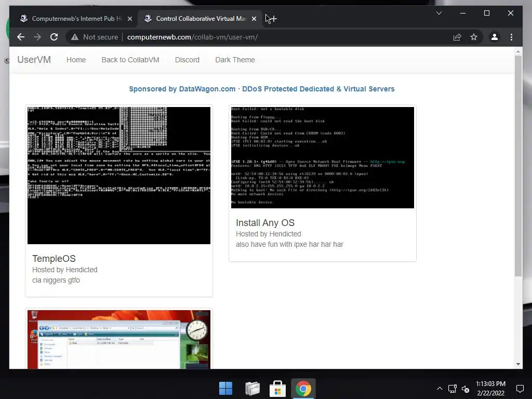Viewport: 532px width, 399px height.
Task: Open the Windows Vista VM thumbnail
Action: (119, 339)
